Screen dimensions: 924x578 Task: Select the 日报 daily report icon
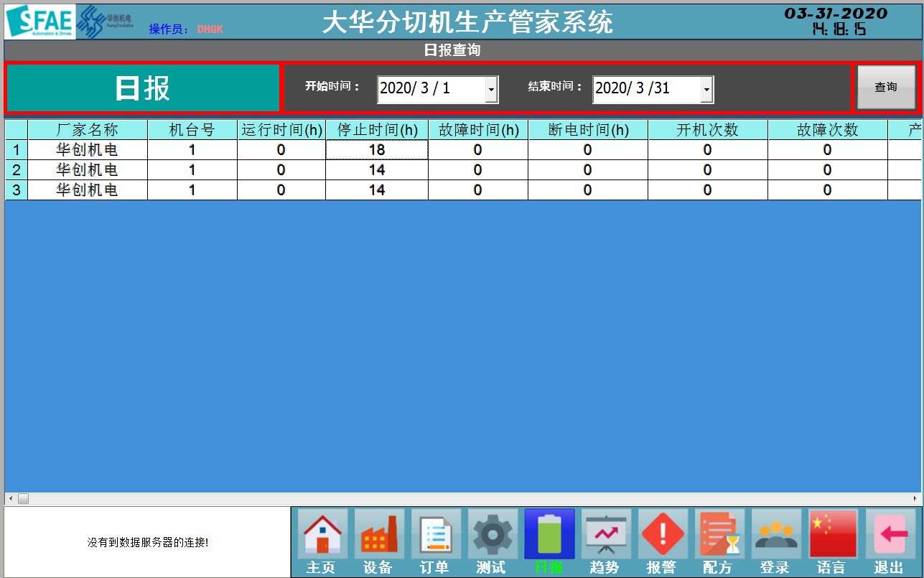(549, 534)
